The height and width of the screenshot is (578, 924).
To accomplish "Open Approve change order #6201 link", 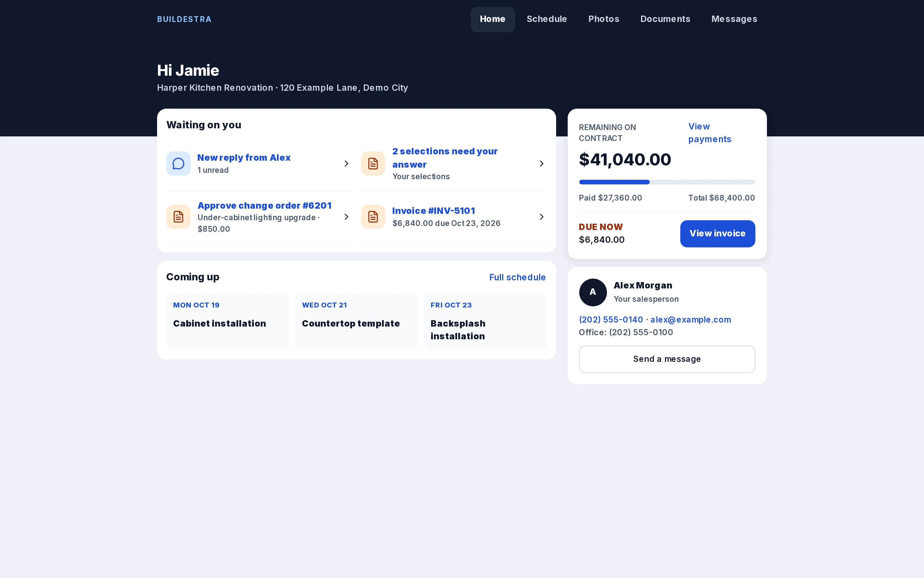I will pyautogui.click(x=264, y=206).
